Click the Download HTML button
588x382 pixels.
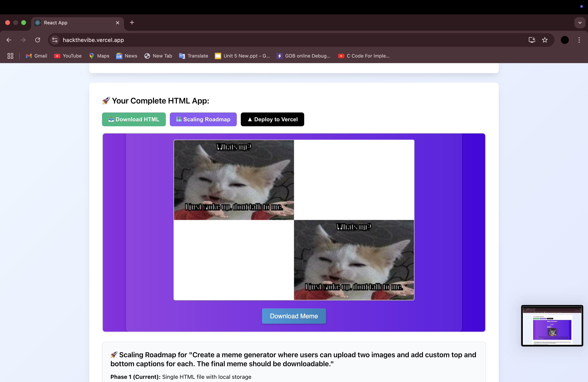point(134,119)
